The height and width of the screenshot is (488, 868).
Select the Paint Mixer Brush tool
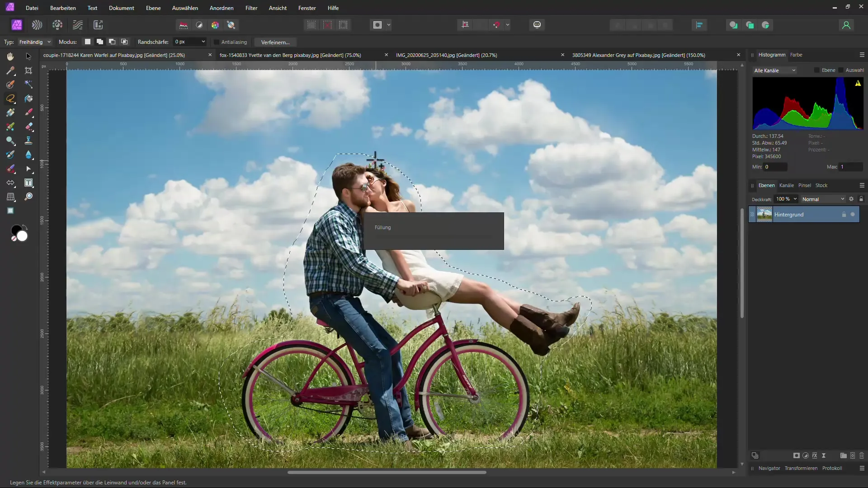coord(10,127)
